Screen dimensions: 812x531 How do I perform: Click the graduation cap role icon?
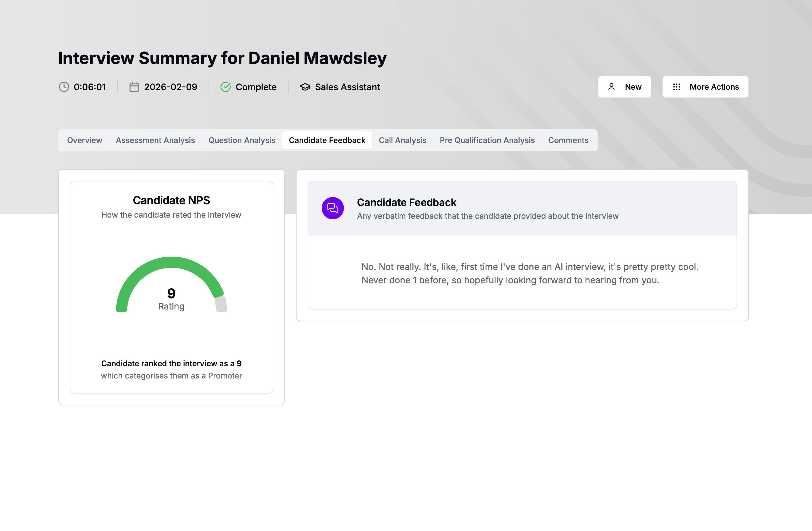pyautogui.click(x=305, y=87)
